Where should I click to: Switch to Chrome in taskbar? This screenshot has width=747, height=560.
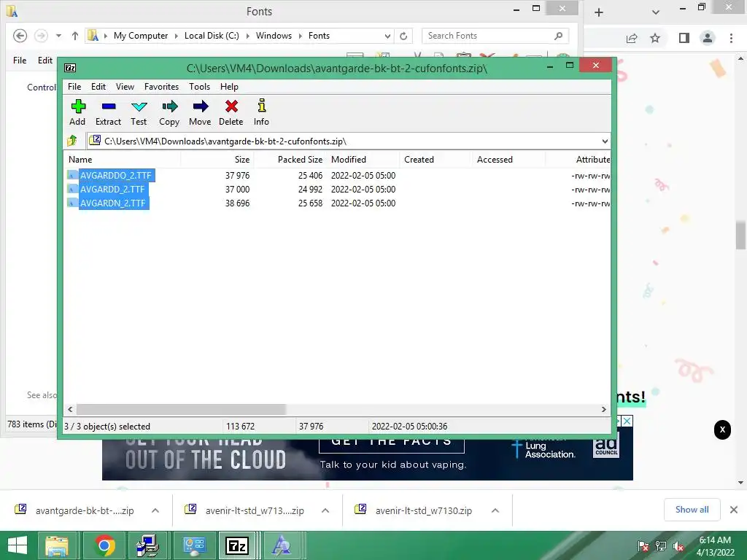click(x=104, y=545)
